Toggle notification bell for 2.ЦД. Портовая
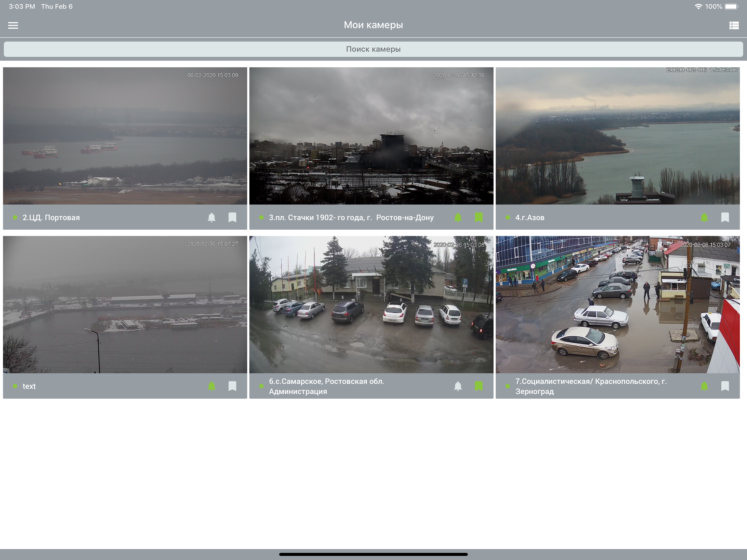 (211, 217)
